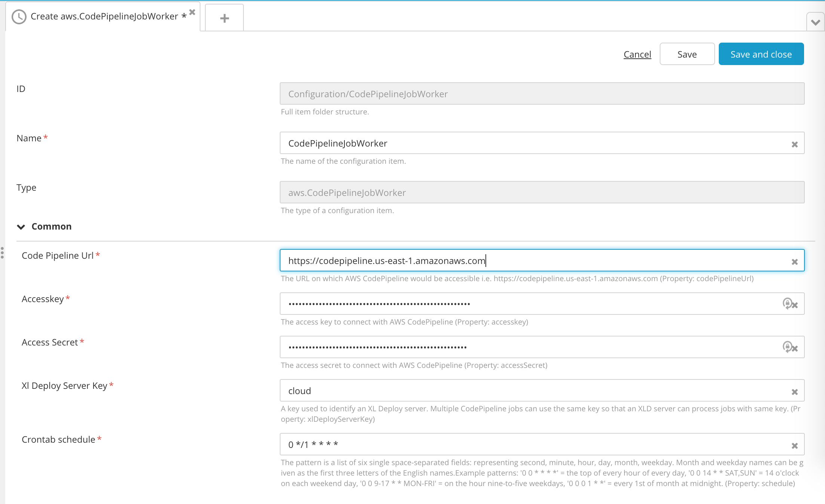Screen dimensions: 825x504
Task: Clear the Crontab schedule field
Action: [x=795, y=446]
